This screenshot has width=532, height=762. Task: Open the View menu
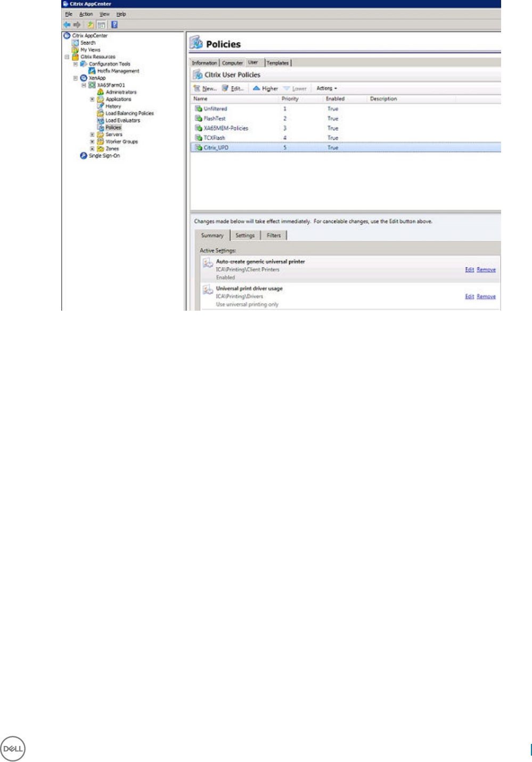[x=105, y=14]
